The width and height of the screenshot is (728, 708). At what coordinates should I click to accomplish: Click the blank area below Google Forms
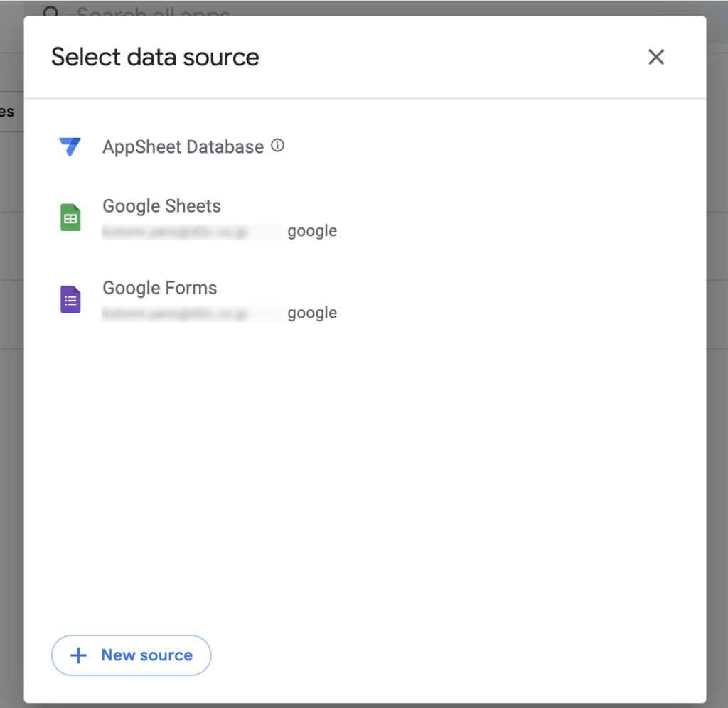(364, 462)
